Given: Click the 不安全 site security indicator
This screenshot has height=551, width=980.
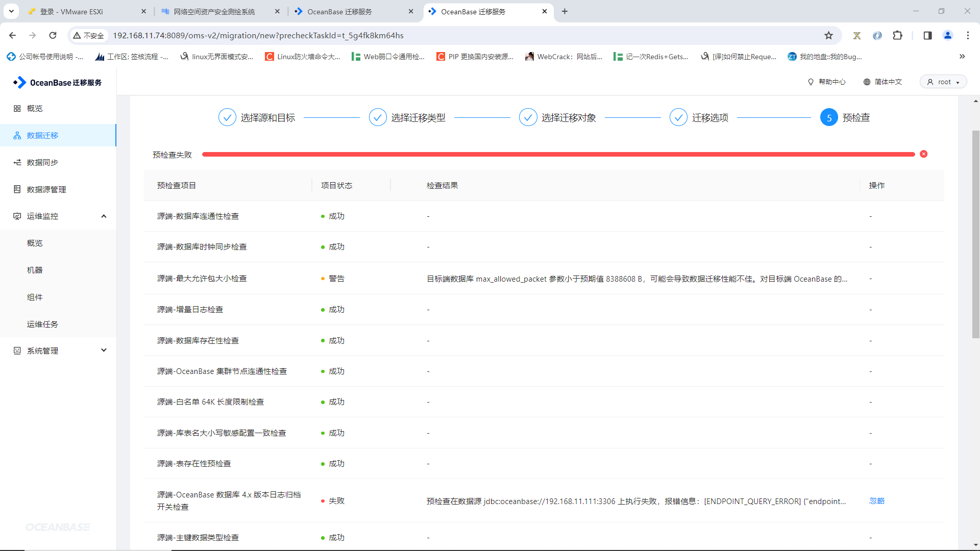Looking at the screenshot, I should (89, 35).
